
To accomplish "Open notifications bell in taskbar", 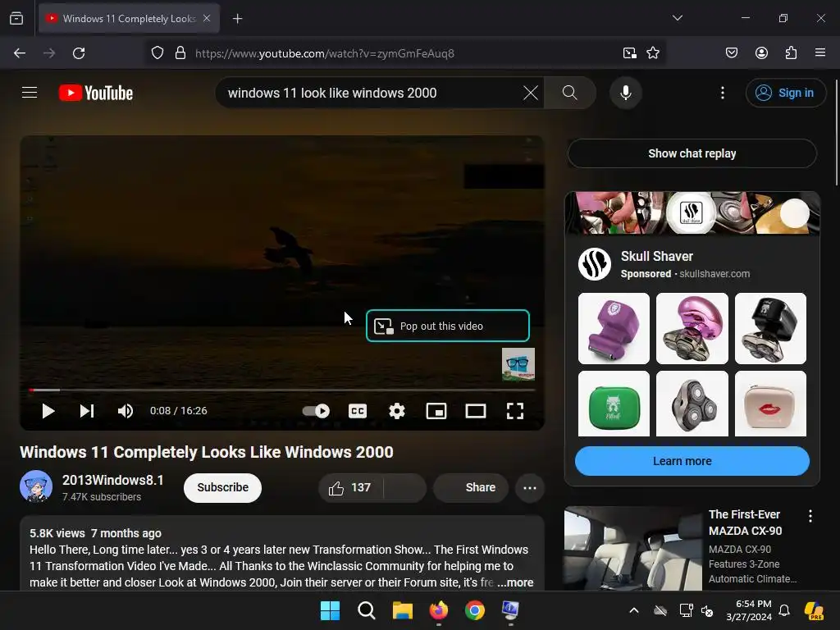I will [784, 610].
